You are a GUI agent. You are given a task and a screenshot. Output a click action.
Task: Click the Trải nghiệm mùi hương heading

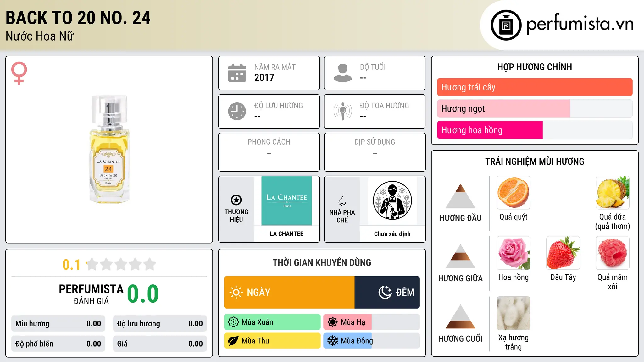tap(535, 162)
